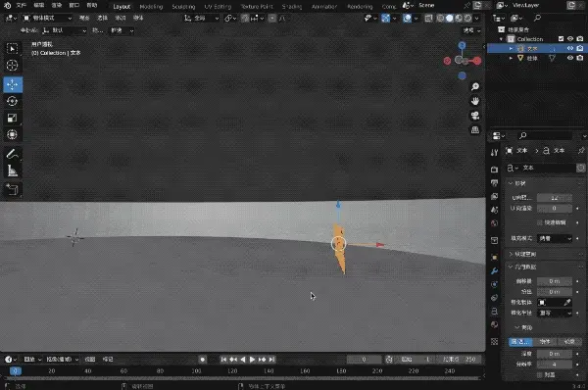This screenshot has height=390, width=588.
Task: Select the Scale tool
Action: (x=13, y=118)
